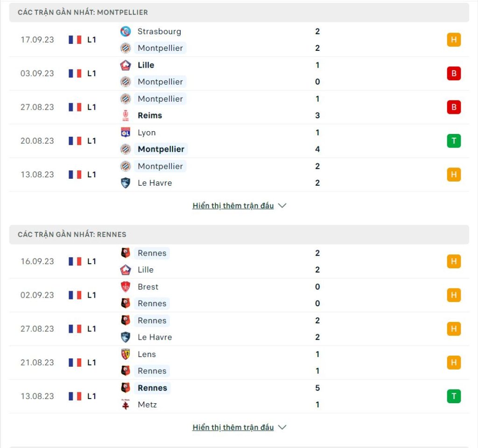Click Le Havre crest on 13.08.23 match

(x=125, y=183)
